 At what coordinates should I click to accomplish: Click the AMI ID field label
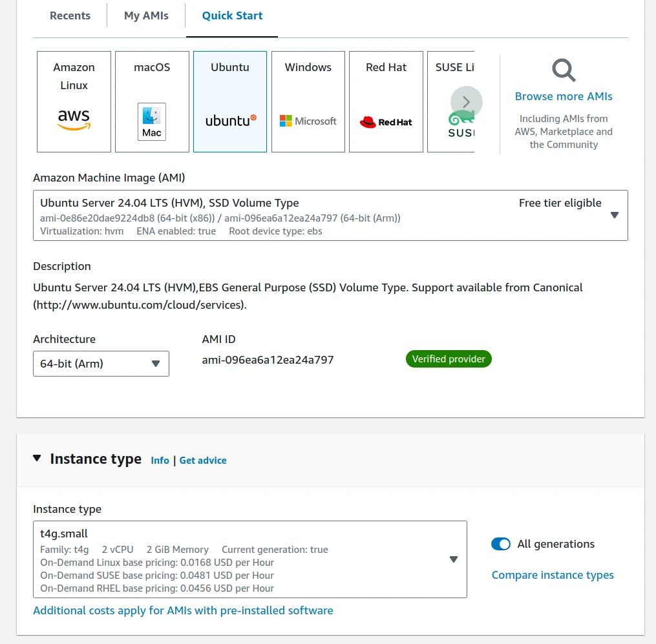point(219,339)
